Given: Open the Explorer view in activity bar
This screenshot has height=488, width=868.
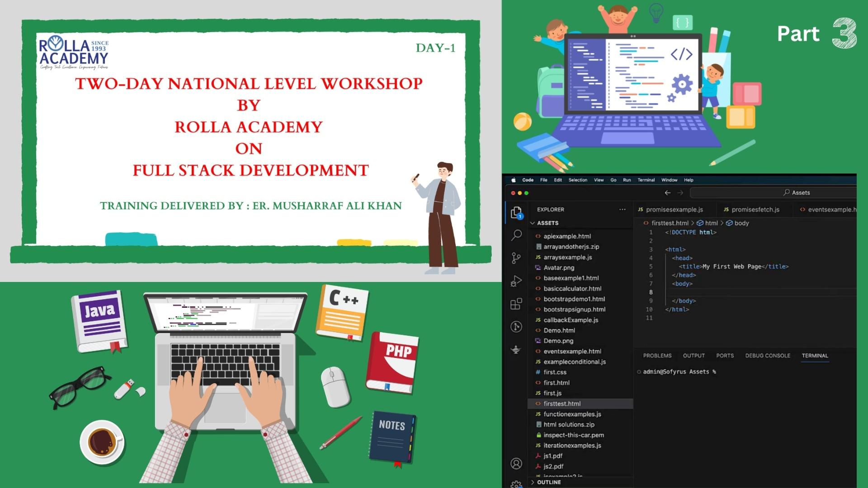Looking at the screenshot, I should tap(516, 212).
